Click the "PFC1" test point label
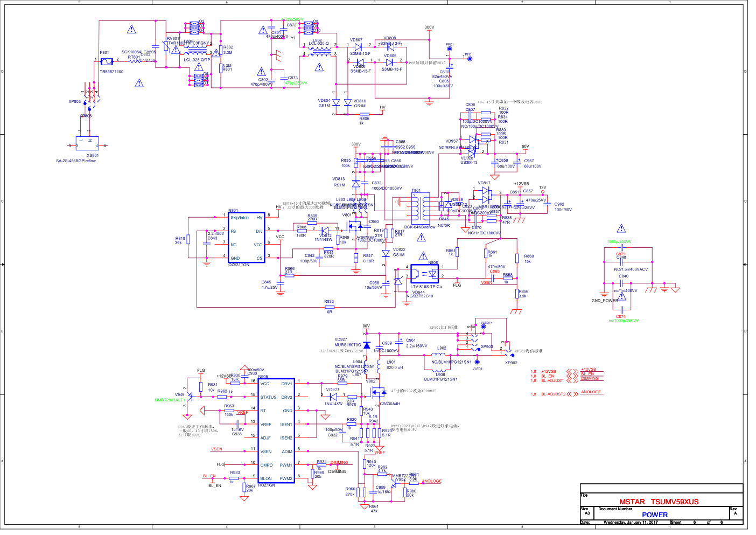 (450, 45)
